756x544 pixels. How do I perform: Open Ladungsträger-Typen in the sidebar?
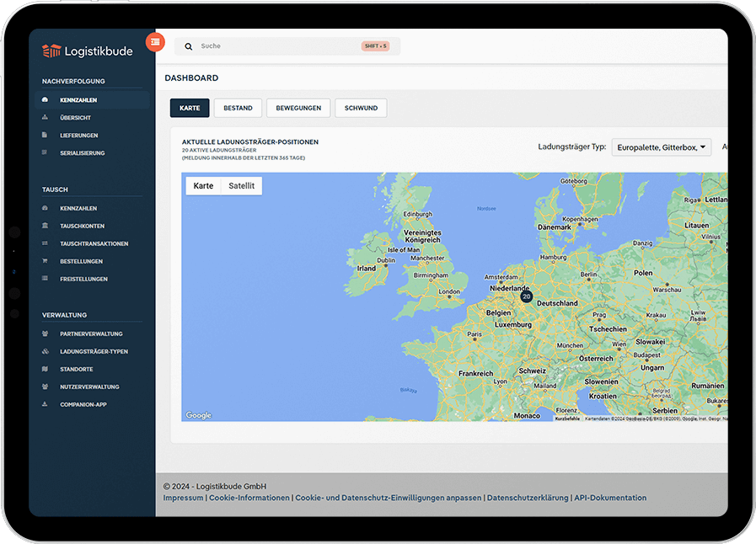[x=94, y=352]
